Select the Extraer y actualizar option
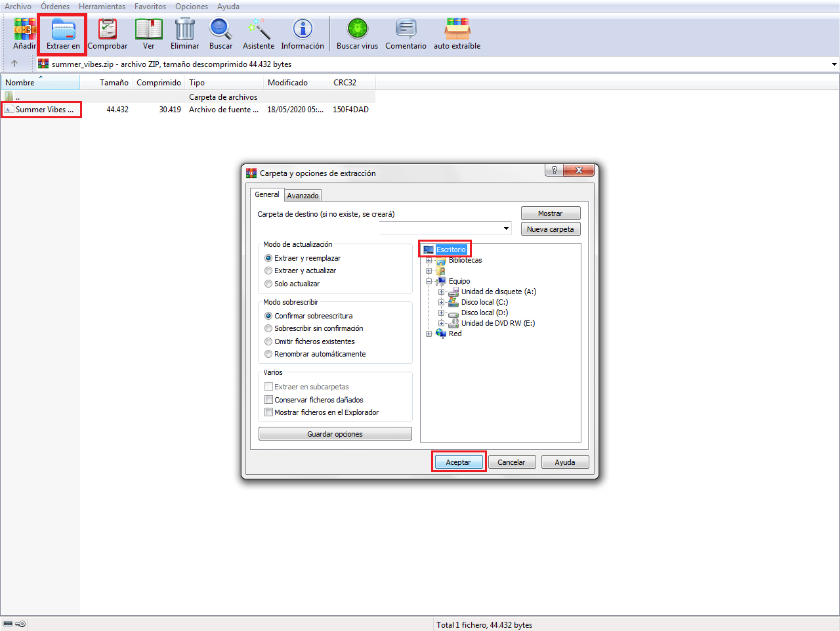840x631 pixels. (x=268, y=271)
